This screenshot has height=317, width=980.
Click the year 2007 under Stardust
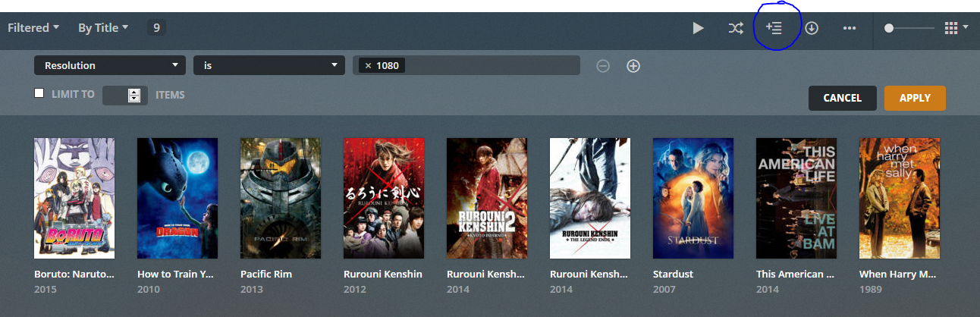tap(663, 290)
